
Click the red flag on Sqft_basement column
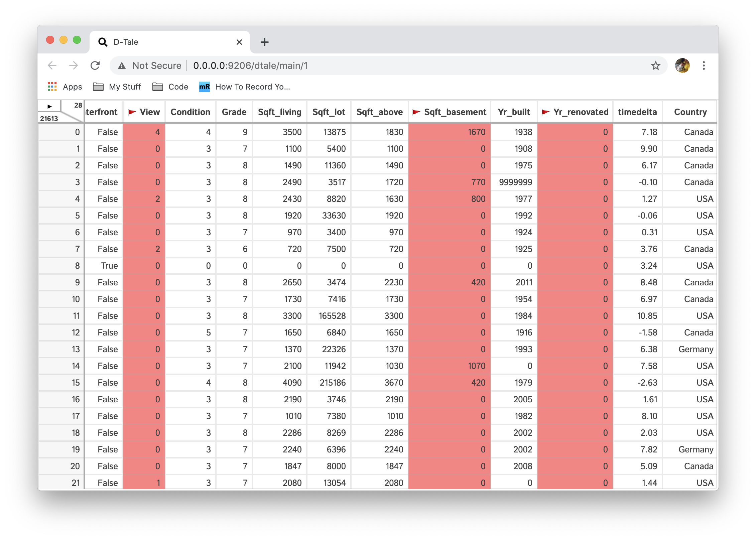(416, 112)
